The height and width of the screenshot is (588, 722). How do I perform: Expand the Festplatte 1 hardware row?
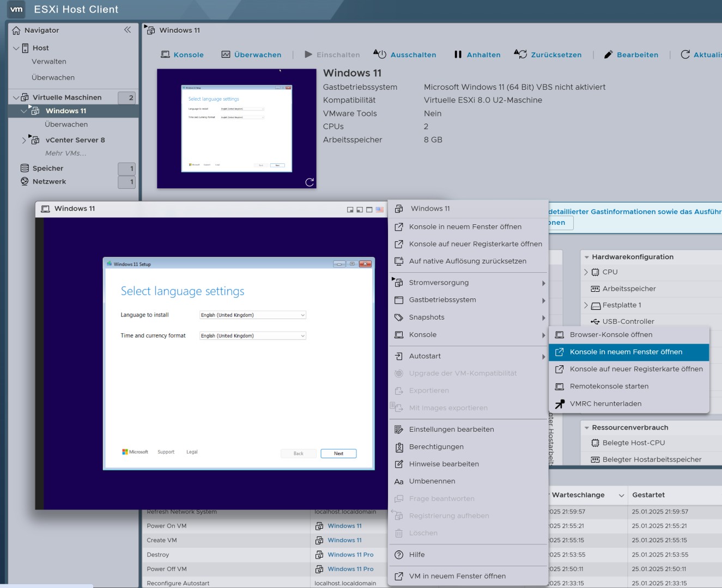[586, 305]
